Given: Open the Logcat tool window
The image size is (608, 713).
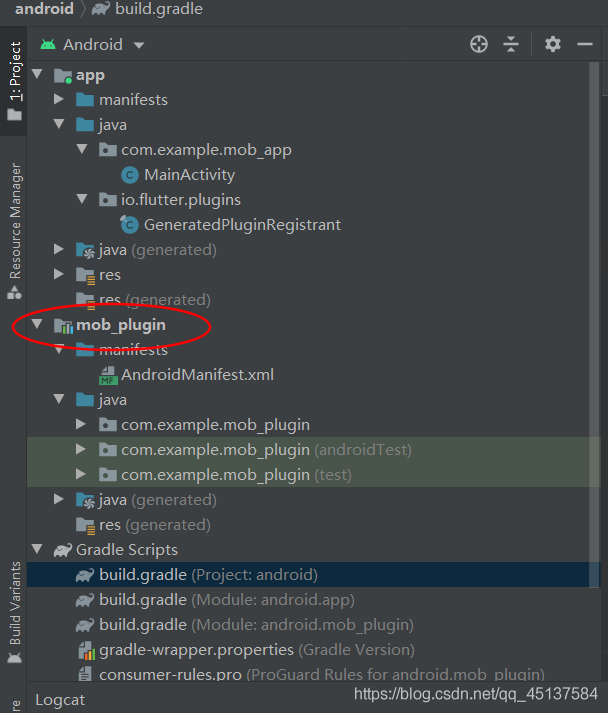Looking at the screenshot, I should (62, 700).
